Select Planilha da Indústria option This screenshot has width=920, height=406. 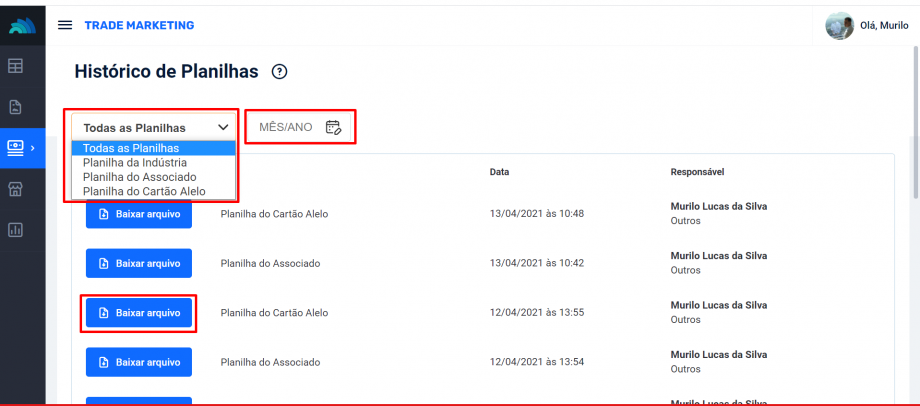(x=135, y=162)
